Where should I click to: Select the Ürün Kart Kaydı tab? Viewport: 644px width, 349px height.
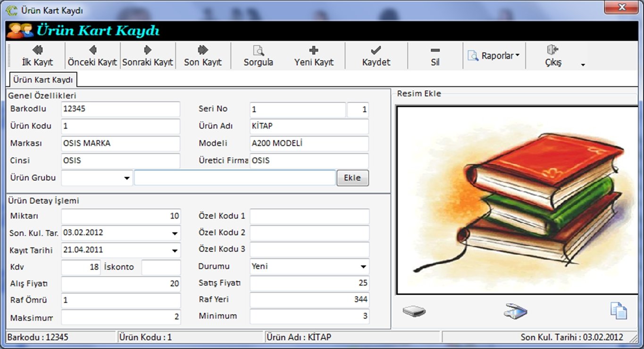point(43,79)
